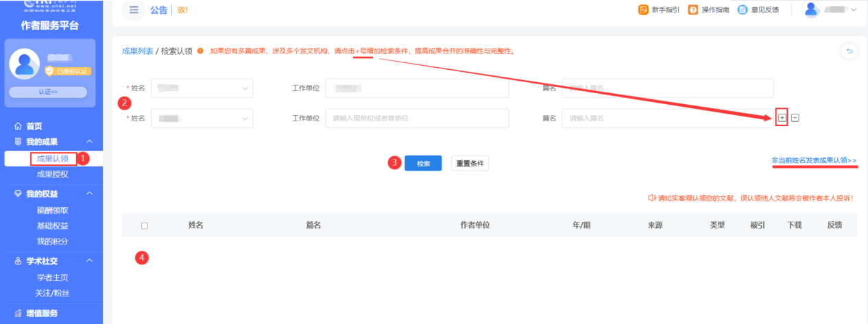
Task: Click the 认证>> button in profile card
Action: 48,92
